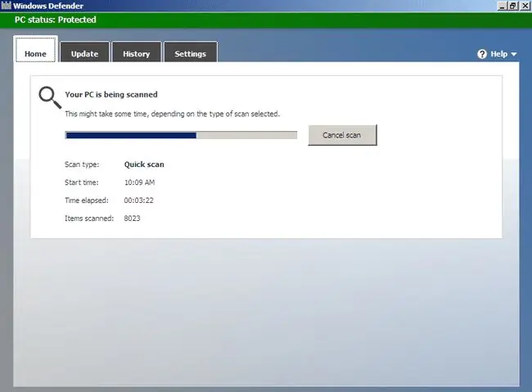The height and width of the screenshot is (392, 532).
Task: Click the 'Time elapsed:' label
Action: pos(87,201)
